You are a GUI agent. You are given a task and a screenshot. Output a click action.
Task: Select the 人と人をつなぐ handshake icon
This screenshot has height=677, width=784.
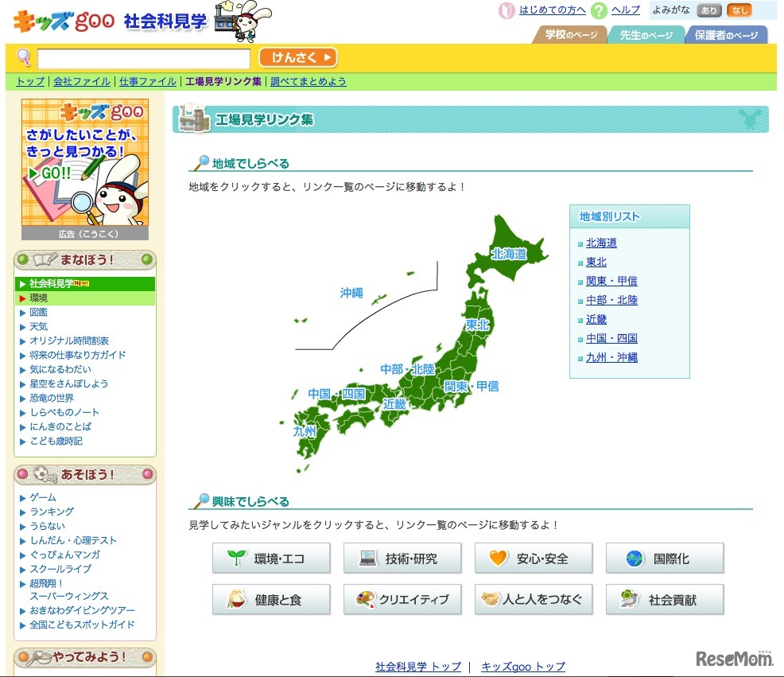pyautogui.click(x=491, y=600)
